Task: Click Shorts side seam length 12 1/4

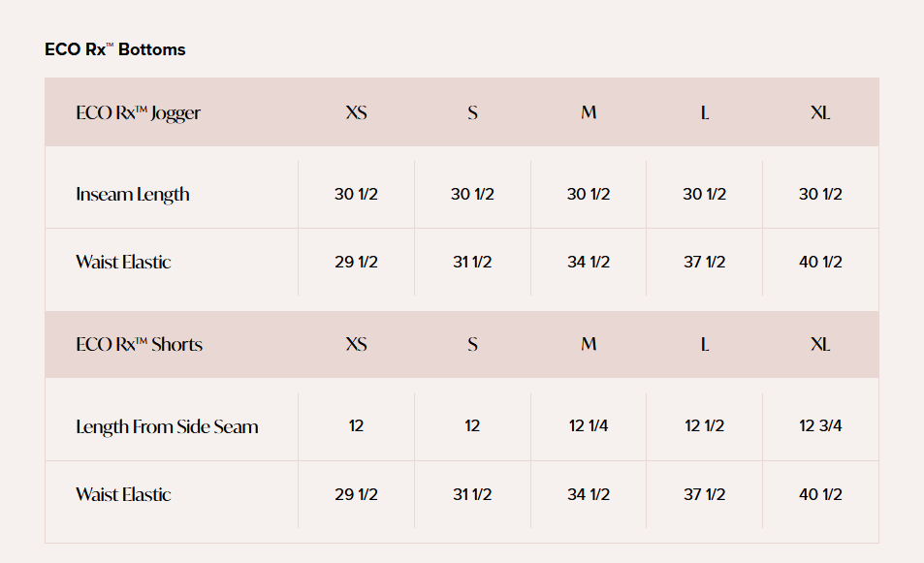Action: point(589,426)
